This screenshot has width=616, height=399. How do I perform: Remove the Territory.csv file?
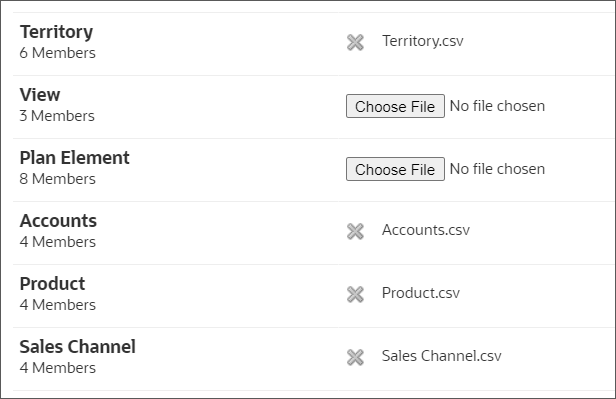coord(355,42)
